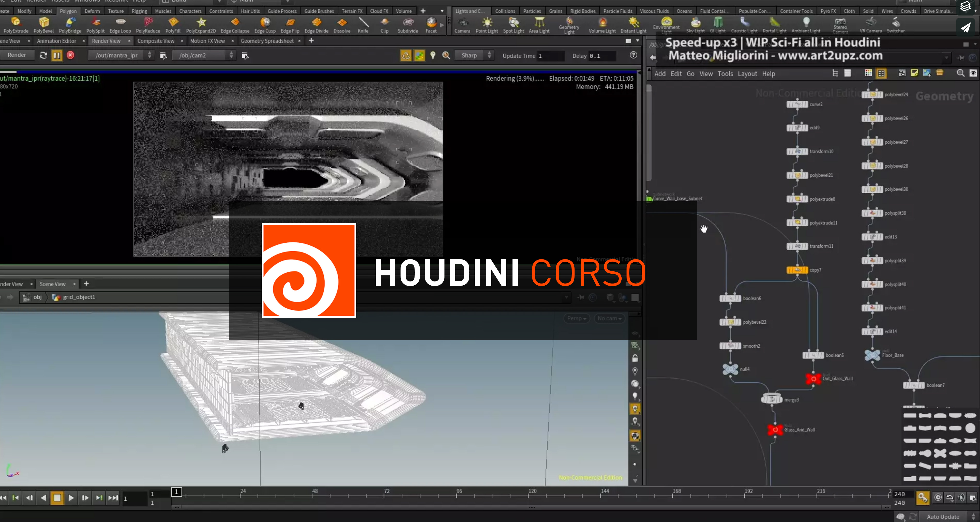This screenshot has height=522, width=980.
Task: Add an Environment Light from shelf
Action: pyautogui.click(x=666, y=25)
